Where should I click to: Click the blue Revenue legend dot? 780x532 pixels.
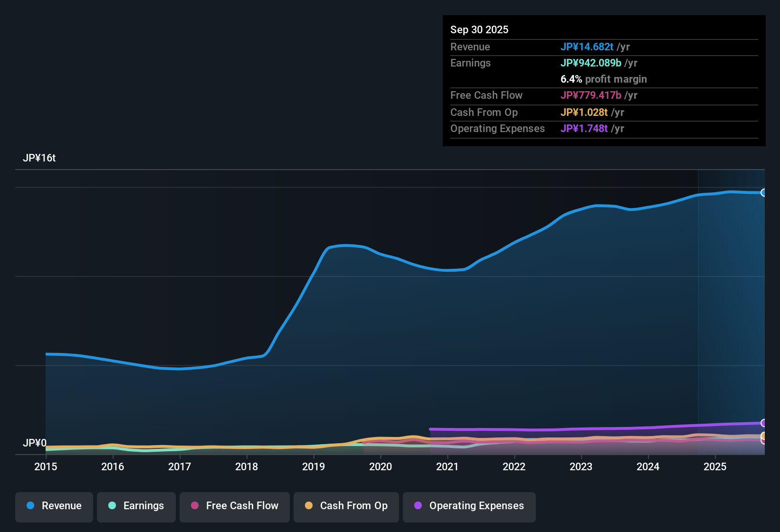click(30, 506)
